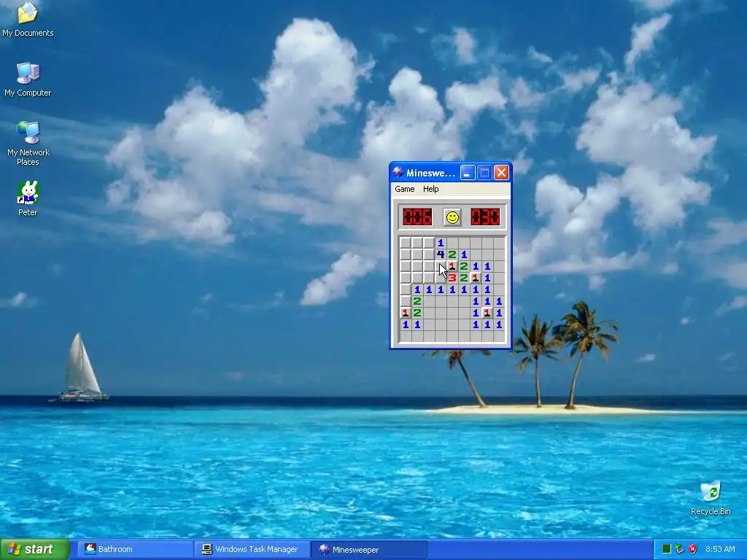The image size is (747, 560).
Task: Select the Peter rabbit shortcut icon
Action: [x=28, y=198]
